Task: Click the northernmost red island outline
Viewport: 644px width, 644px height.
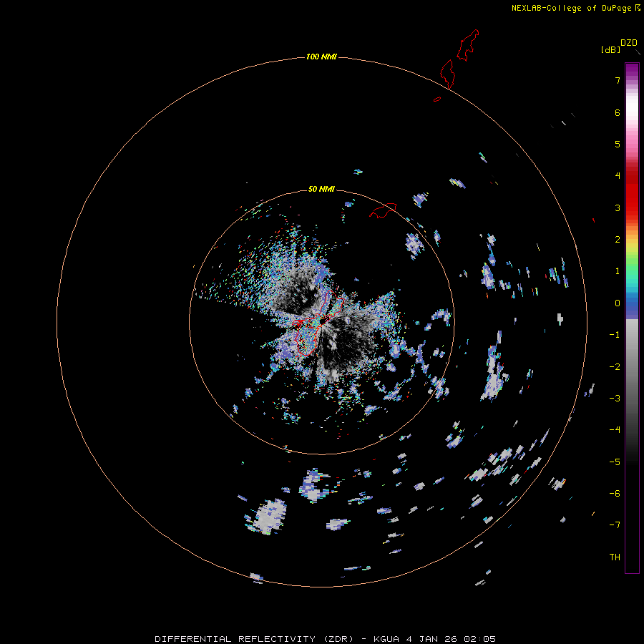Action: [x=468, y=45]
